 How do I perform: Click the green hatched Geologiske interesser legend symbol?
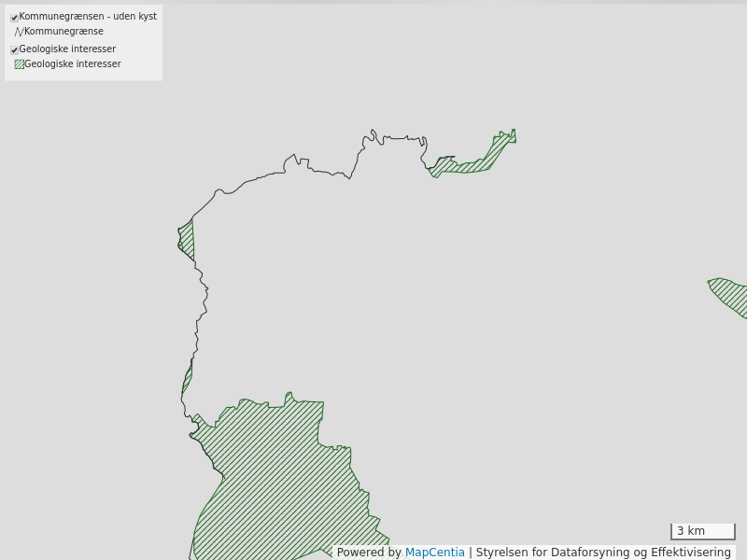(x=19, y=63)
